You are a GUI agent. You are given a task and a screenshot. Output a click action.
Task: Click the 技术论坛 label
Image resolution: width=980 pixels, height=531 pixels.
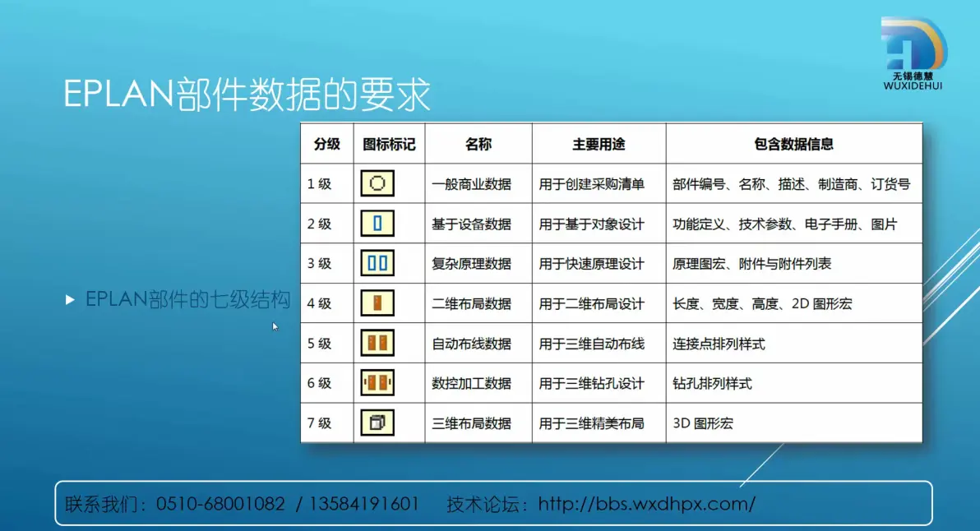[486, 504]
